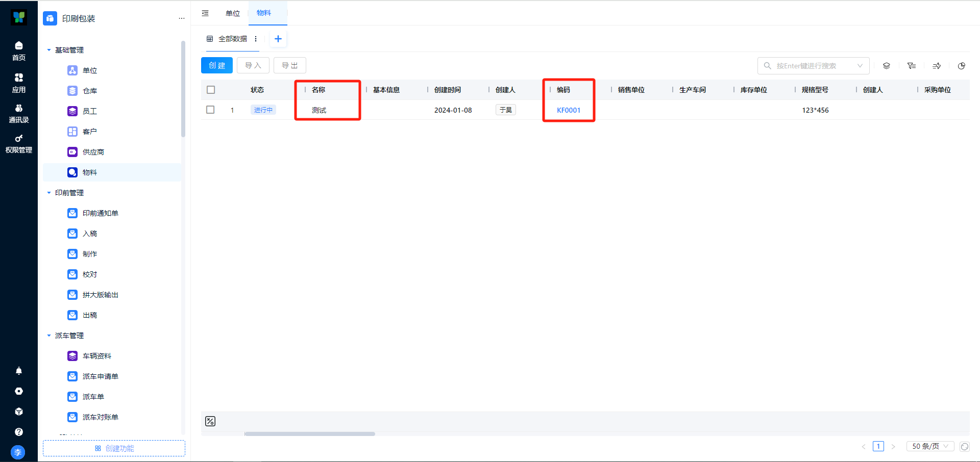Open the KF0001 code link

tap(568, 110)
